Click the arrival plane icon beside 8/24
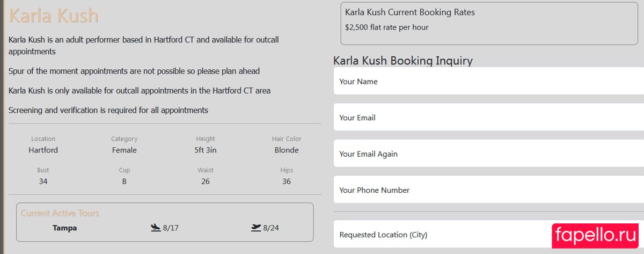The width and height of the screenshot is (644, 254). (x=256, y=228)
